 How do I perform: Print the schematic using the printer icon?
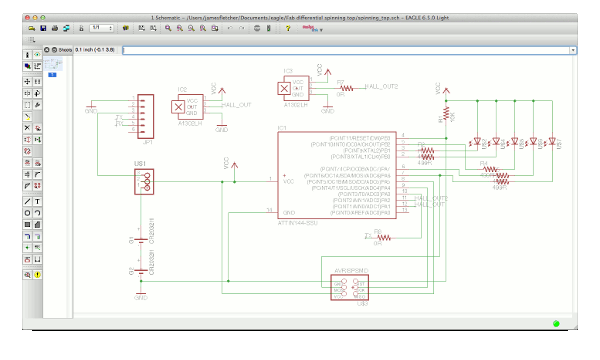pos(55,28)
